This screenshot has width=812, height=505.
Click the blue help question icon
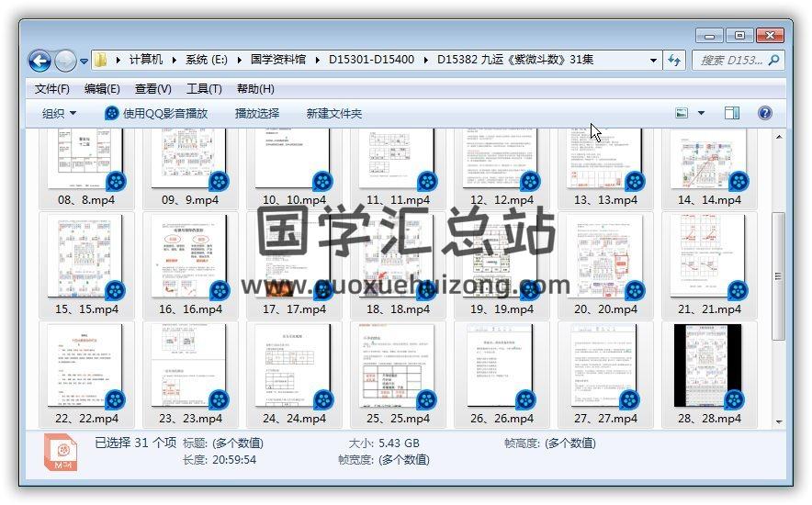pos(765,113)
